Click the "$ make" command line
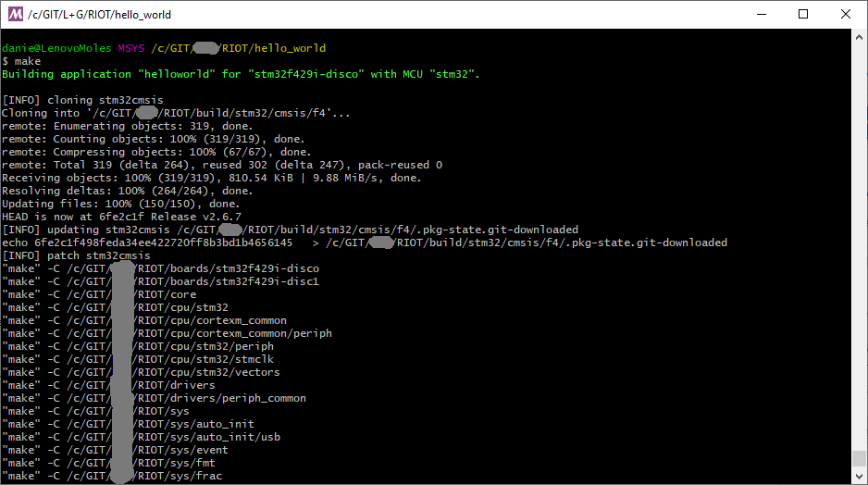 tap(21, 61)
